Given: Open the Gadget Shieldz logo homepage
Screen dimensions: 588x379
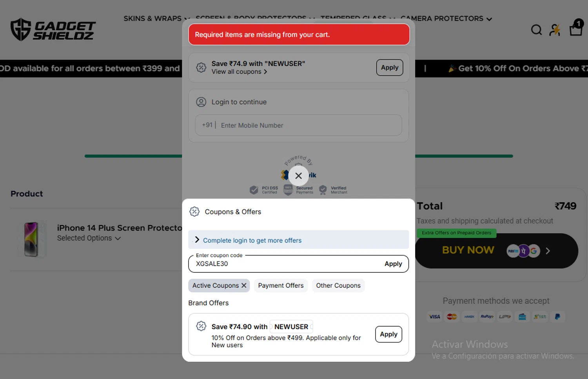Looking at the screenshot, I should click(53, 30).
